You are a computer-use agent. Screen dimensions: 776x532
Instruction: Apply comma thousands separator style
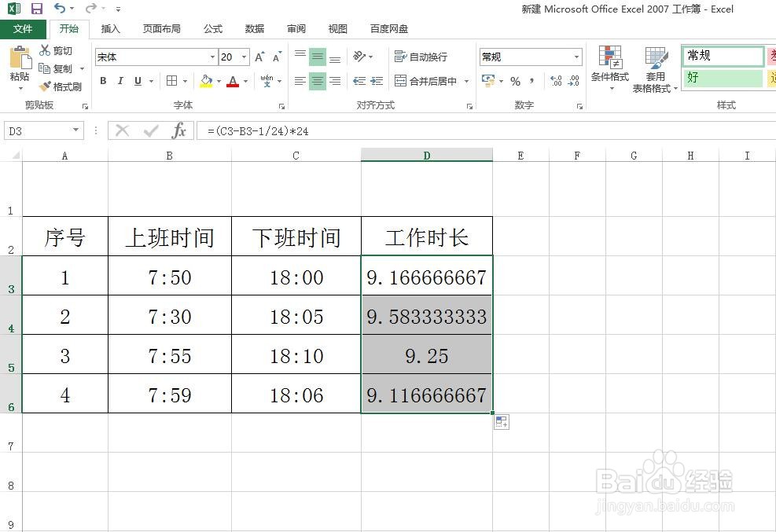532,81
